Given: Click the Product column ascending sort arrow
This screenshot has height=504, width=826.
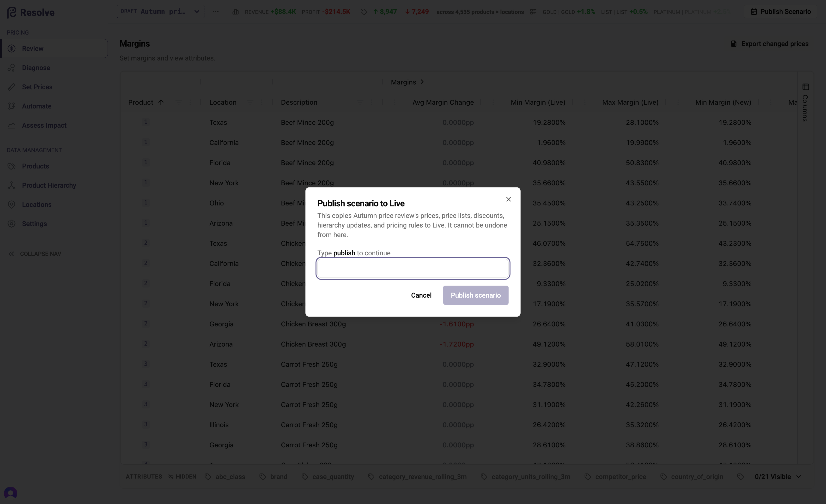Looking at the screenshot, I should [161, 102].
